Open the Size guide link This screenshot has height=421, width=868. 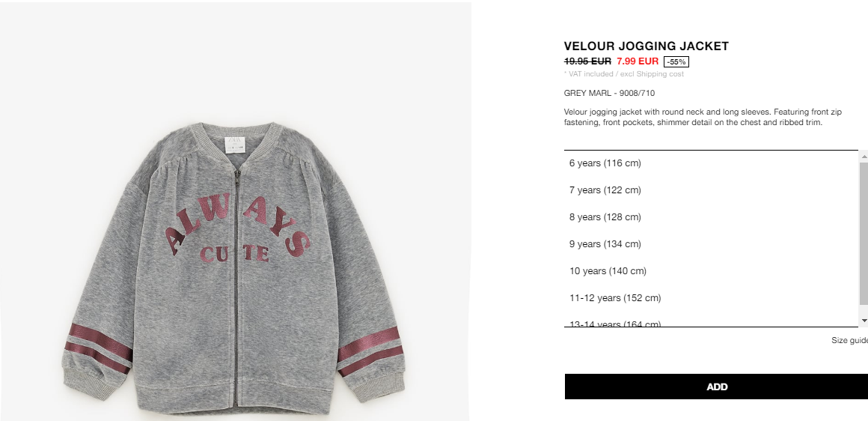coord(849,340)
